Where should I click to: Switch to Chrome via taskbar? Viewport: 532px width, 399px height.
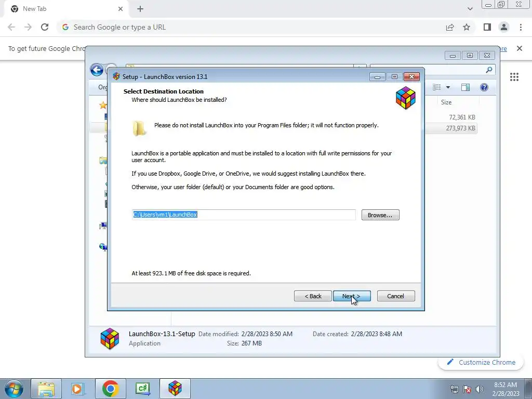110,389
